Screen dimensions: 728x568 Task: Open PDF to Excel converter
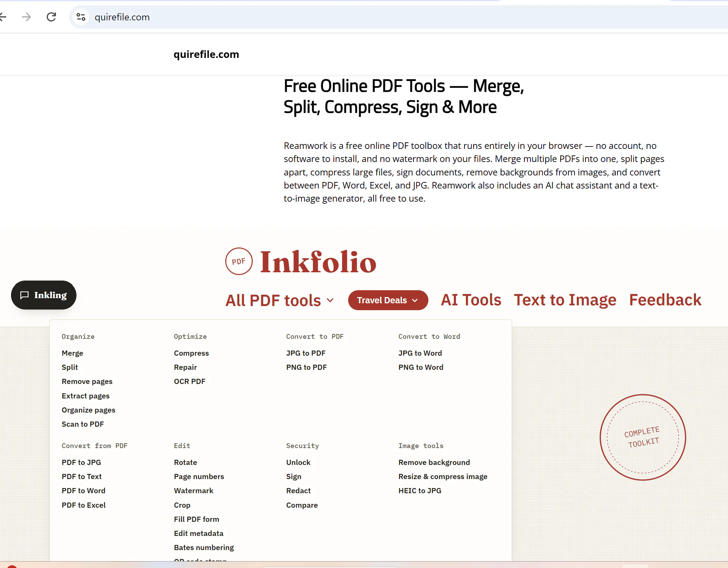pyautogui.click(x=84, y=505)
